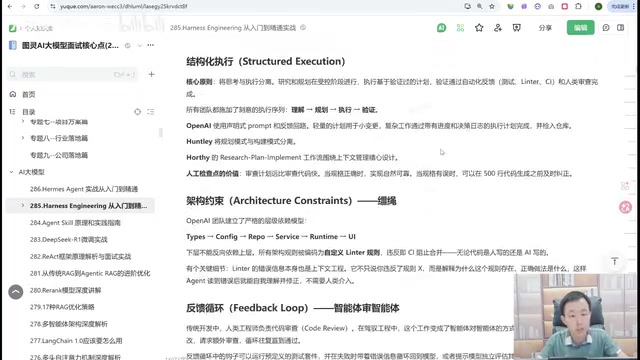640x360 pixels.
Task: Open 283.DeepSeek-R1 document
Action: [69, 239]
